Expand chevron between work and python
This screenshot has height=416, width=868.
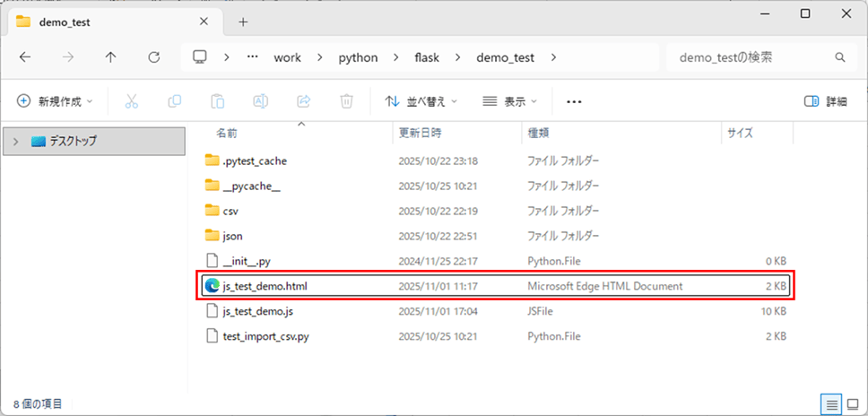point(320,57)
